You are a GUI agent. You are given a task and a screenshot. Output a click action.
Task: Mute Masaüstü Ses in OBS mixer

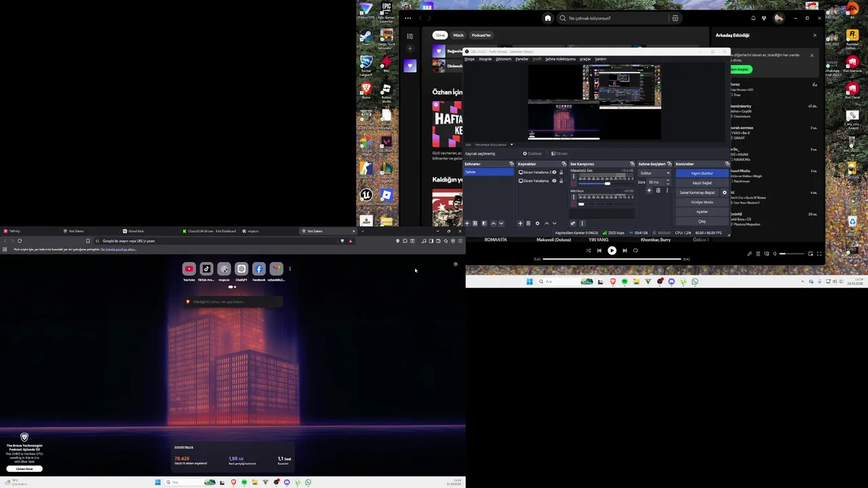[574, 184]
